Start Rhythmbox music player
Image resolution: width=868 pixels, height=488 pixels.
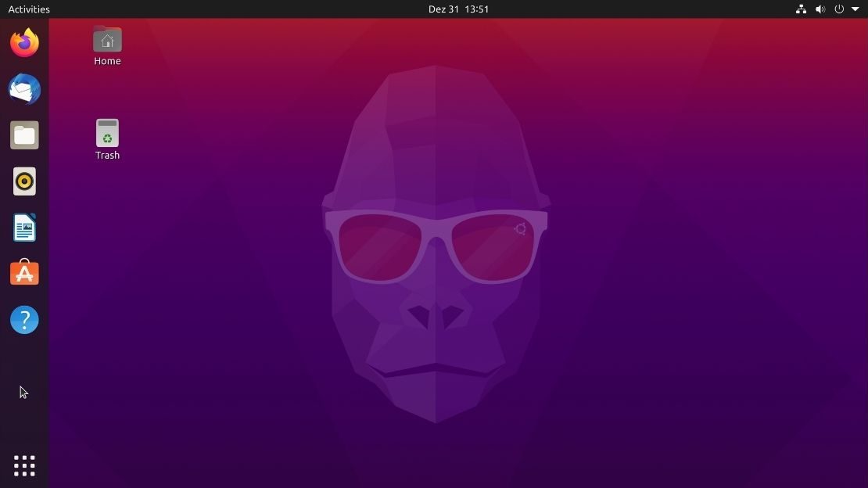tap(24, 181)
